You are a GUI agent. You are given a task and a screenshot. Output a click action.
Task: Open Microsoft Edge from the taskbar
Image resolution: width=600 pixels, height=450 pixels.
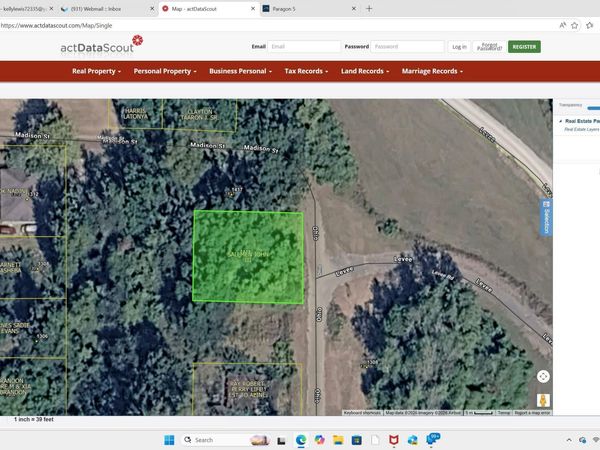[x=301, y=440]
